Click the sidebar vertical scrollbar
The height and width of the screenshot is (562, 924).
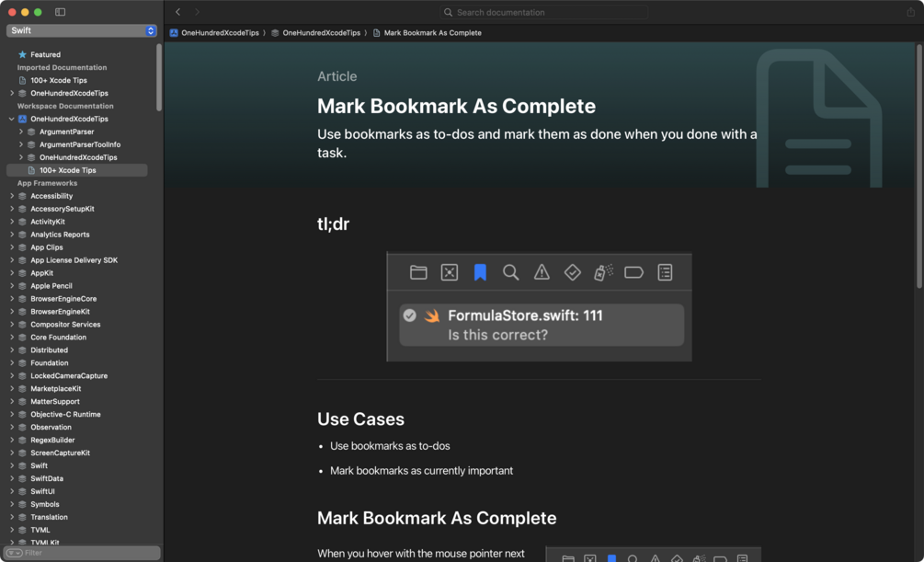pyautogui.click(x=159, y=77)
